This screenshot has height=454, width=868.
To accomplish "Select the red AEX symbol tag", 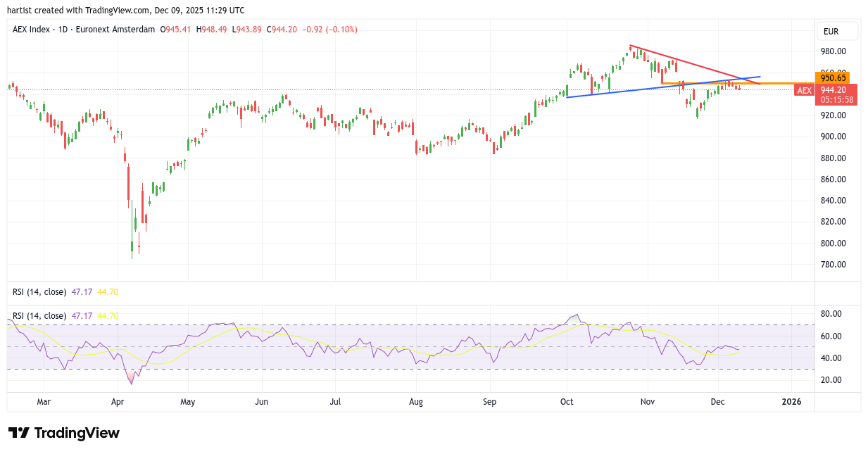I will pyautogui.click(x=804, y=90).
